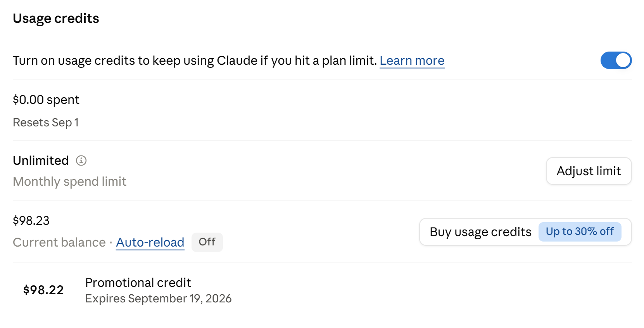Click the info icon next to Unlimited
Image resolution: width=644 pixels, height=328 pixels.
(81, 161)
